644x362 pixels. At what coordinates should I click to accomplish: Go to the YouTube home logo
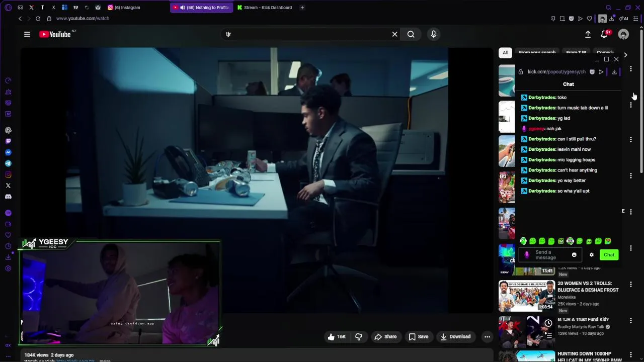point(55,34)
